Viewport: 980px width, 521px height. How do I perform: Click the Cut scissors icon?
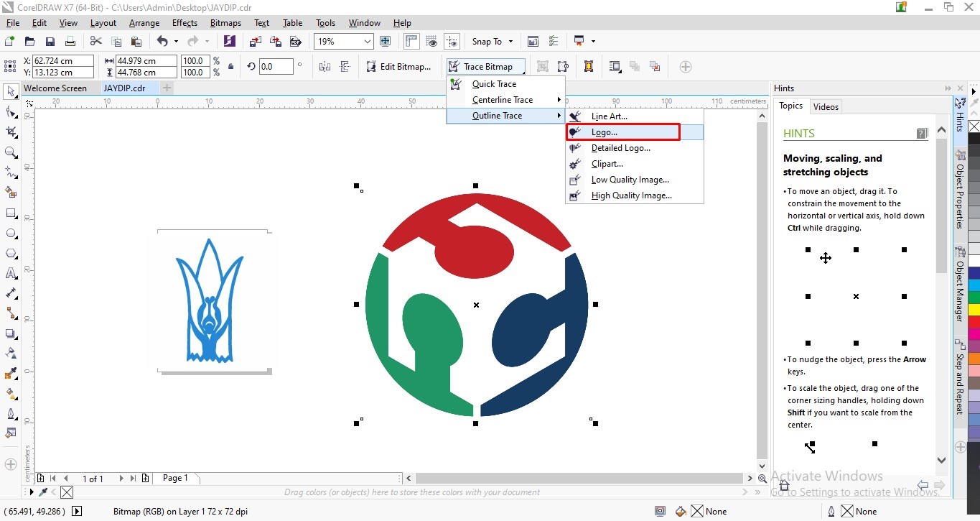point(96,42)
